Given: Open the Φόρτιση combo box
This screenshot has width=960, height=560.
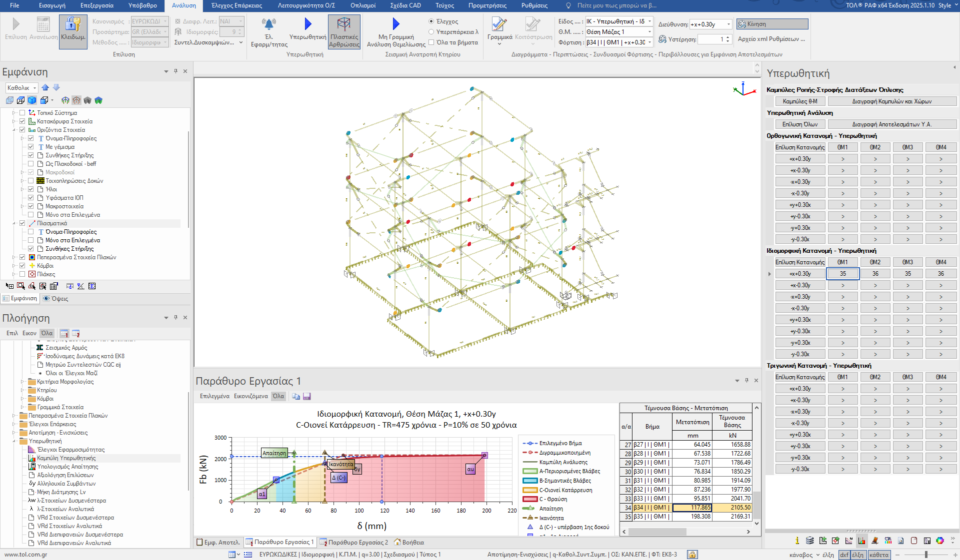Looking at the screenshot, I should (649, 42).
